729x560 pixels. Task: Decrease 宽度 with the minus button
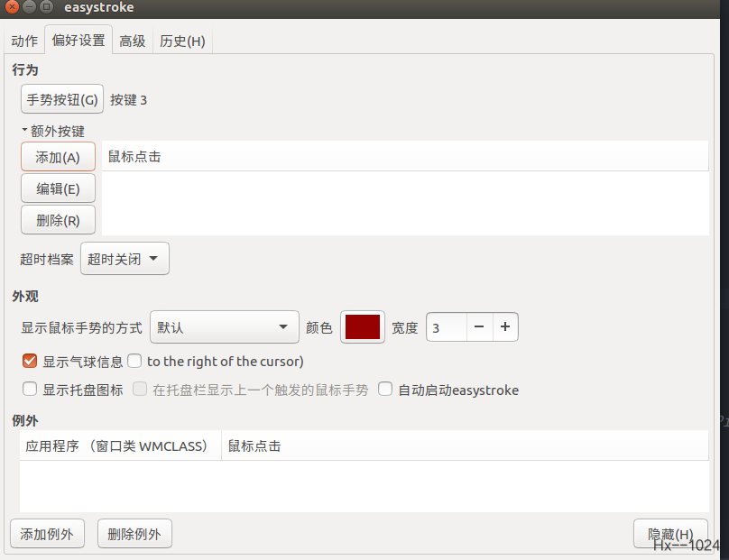point(479,327)
